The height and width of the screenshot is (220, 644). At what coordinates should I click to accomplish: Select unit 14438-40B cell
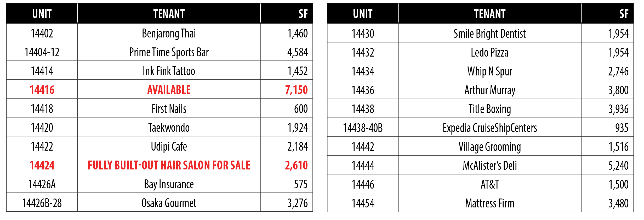(363, 128)
